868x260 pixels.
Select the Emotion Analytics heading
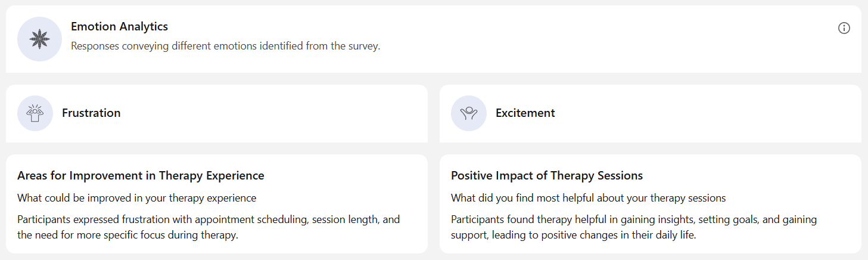119,26
